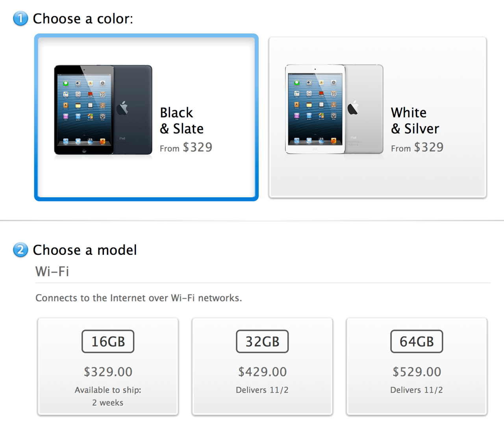Image resolution: width=504 pixels, height=430 pixels.
Task: Choose the 16GB Wi-Fi model
Action: click(x=107, y=366)
